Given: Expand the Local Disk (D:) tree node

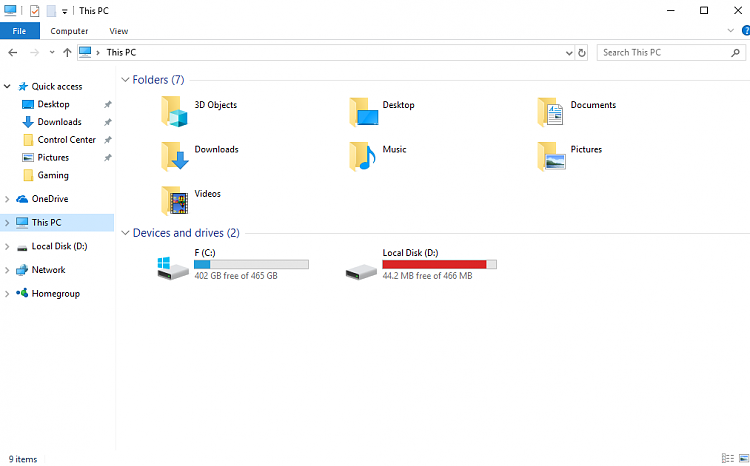Looking at the screenshot, I should click(x=7, y=246).
